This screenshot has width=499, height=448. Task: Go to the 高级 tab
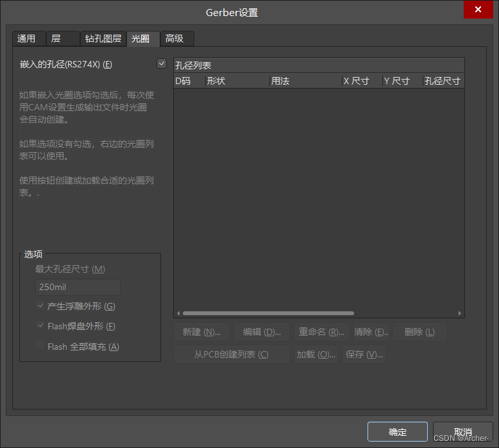coord(177,39)
